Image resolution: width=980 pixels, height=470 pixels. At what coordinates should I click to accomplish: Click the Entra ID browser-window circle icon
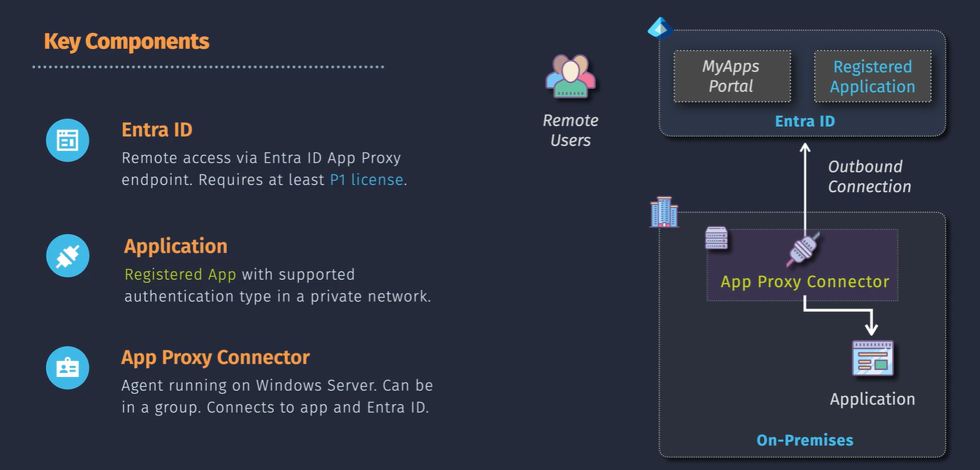68,140
